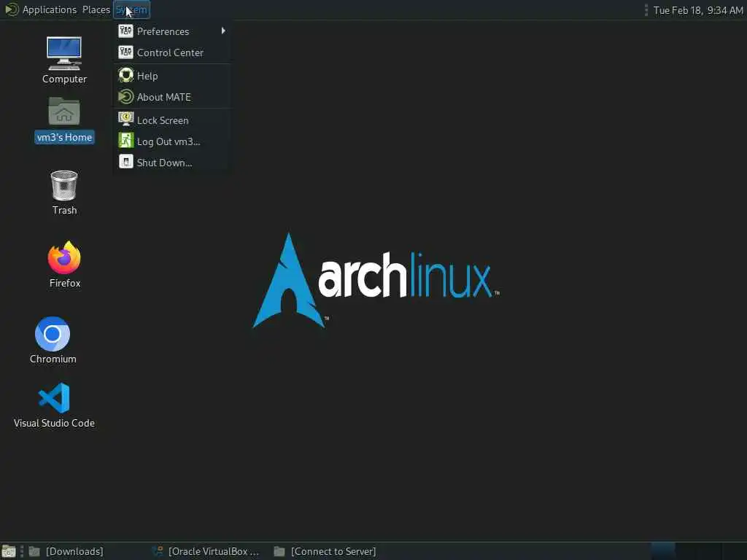This screenshot has width=747, height=560.
Task: Choose Shut Down... from the menu
Action: tap(172, 163)
